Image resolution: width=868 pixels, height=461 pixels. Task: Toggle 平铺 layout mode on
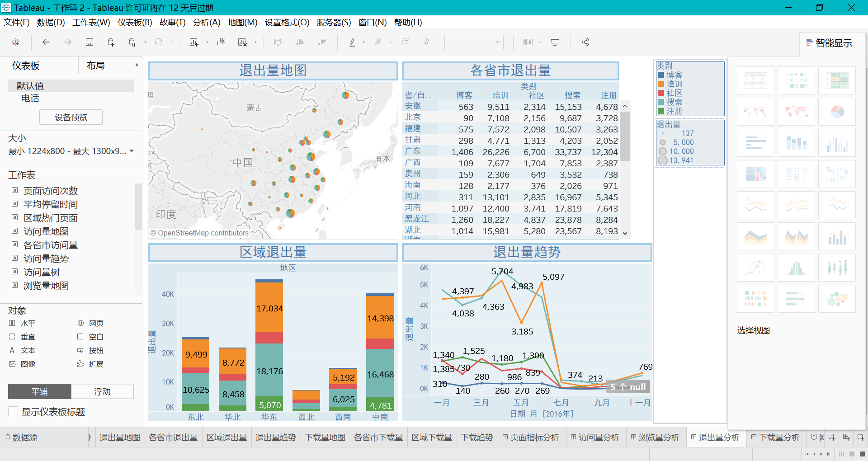[39, 391]
